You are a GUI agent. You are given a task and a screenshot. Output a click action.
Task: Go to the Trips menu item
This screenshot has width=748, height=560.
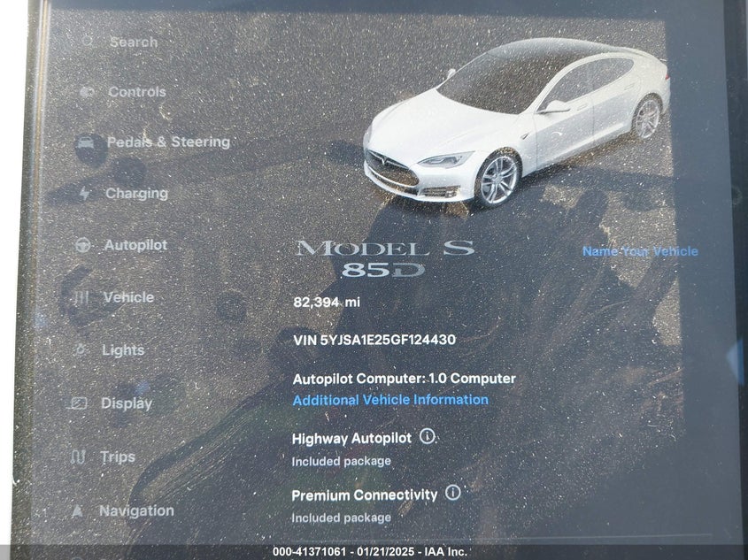(x=118, y=456)
